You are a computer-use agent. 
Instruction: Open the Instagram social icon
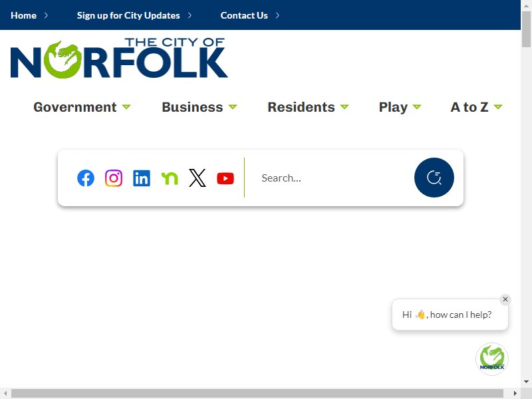click(113, 178)
